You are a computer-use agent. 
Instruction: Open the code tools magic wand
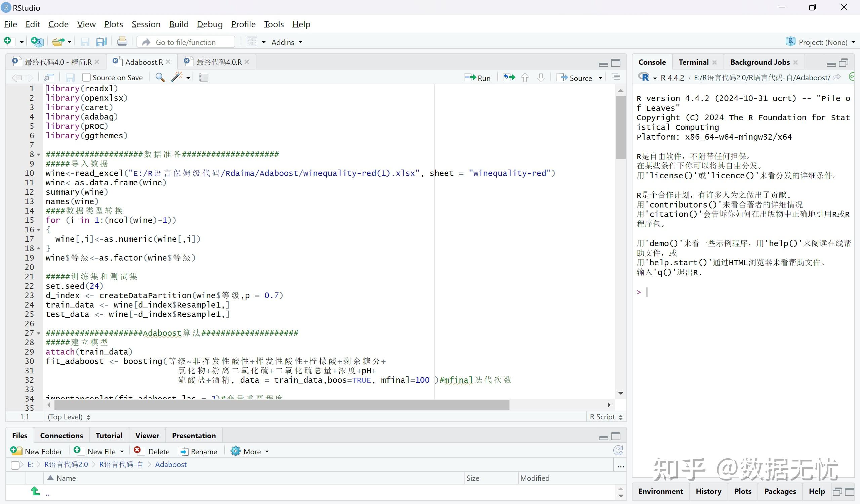point(177,78)
